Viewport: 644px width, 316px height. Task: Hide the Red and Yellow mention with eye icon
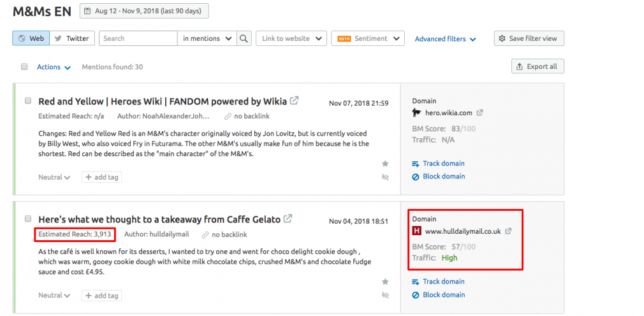[385, 177]
